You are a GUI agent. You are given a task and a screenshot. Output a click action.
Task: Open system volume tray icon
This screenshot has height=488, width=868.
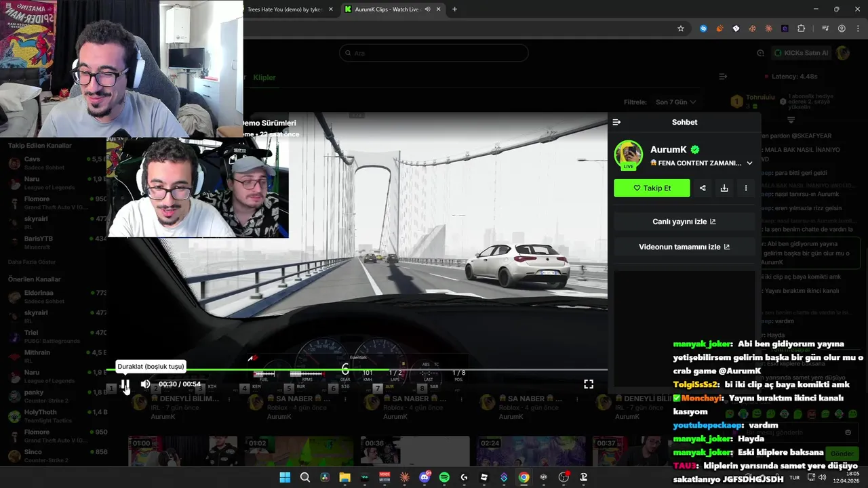pos(823,477)
